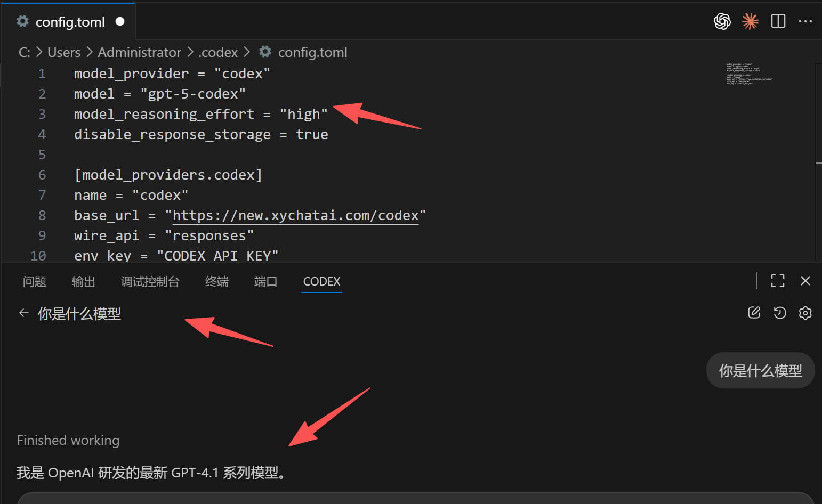The width and height of the screenshot is (822, 504).
Task: Open the 终端 tab
Action: point(217,281)
